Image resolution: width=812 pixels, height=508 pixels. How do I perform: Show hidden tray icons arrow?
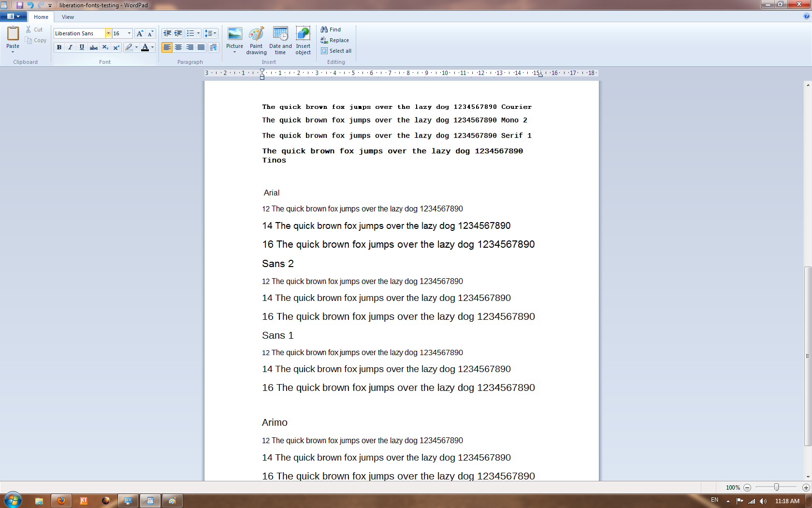pyautogui.click(x=728, y=501)
